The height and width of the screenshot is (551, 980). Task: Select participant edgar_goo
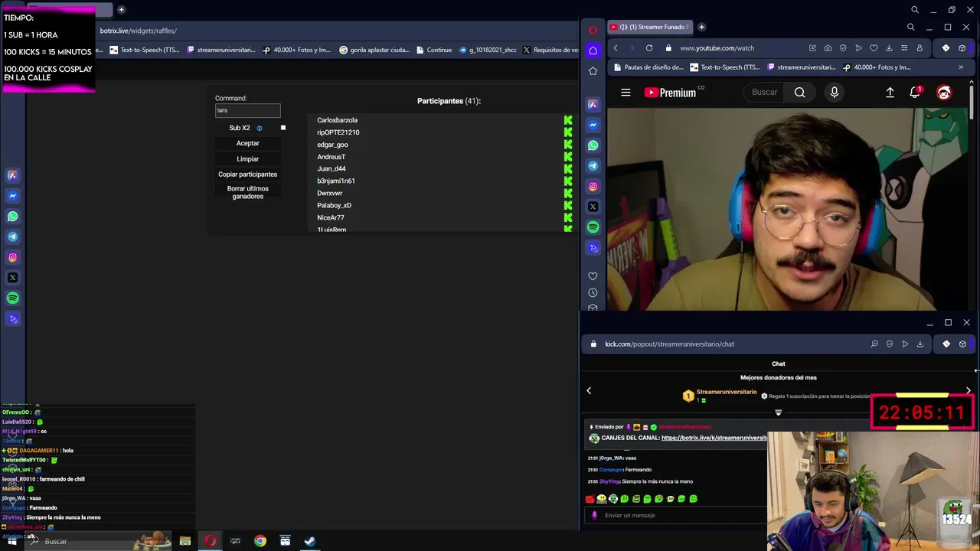(x=332, y=145)
